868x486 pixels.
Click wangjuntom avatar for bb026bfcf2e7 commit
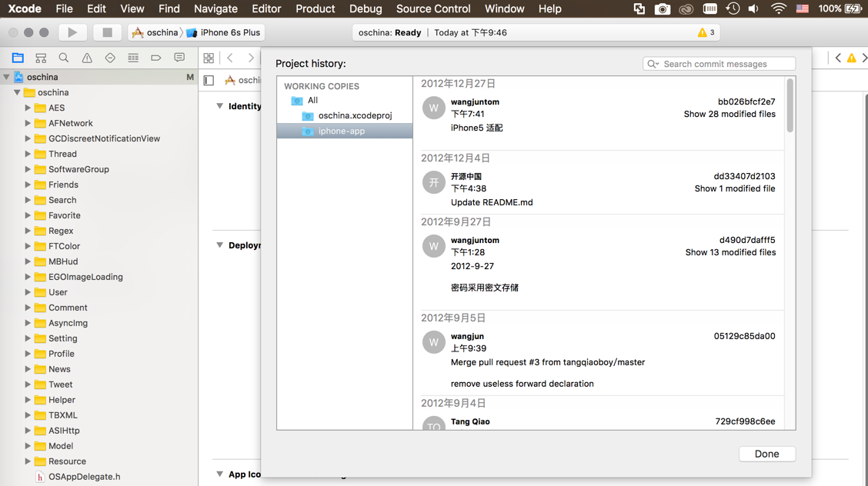433,108
